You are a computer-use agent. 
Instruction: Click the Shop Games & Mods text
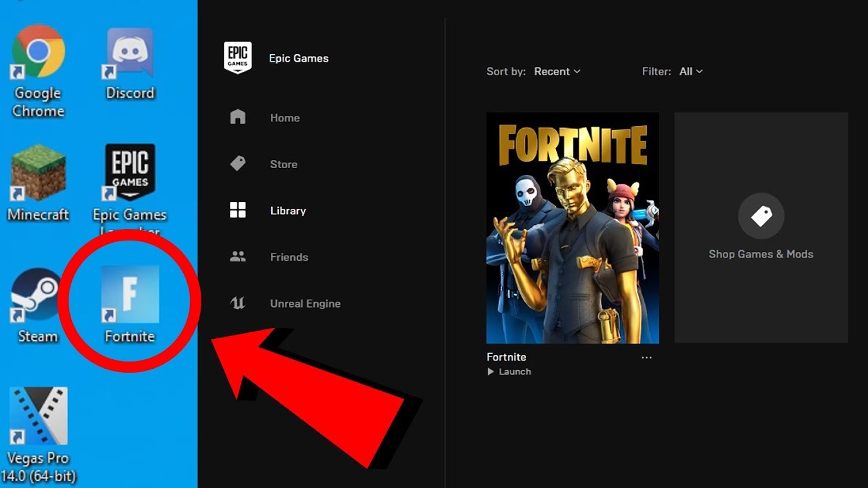[x=761, y=254]
